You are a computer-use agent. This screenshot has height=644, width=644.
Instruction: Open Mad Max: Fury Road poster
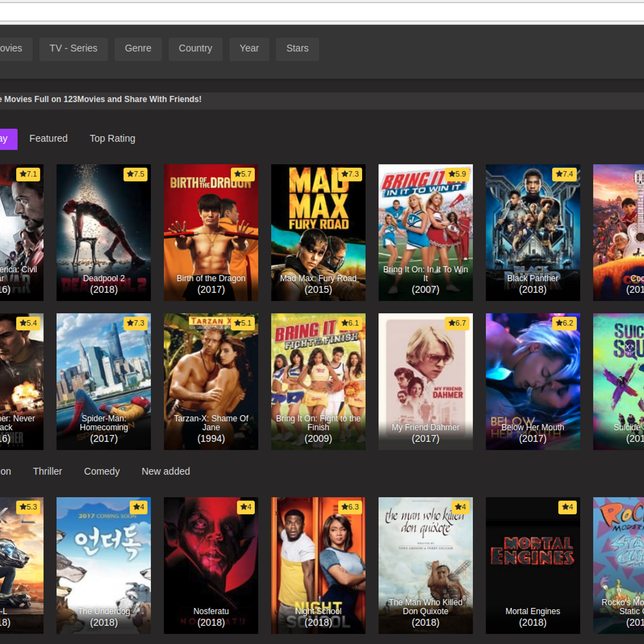pos(318,233)
